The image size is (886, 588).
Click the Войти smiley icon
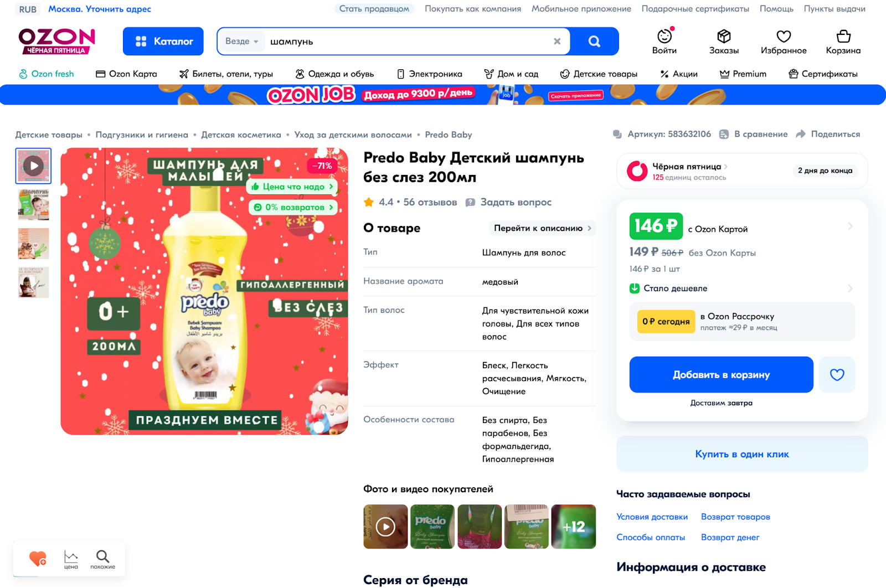664,37
